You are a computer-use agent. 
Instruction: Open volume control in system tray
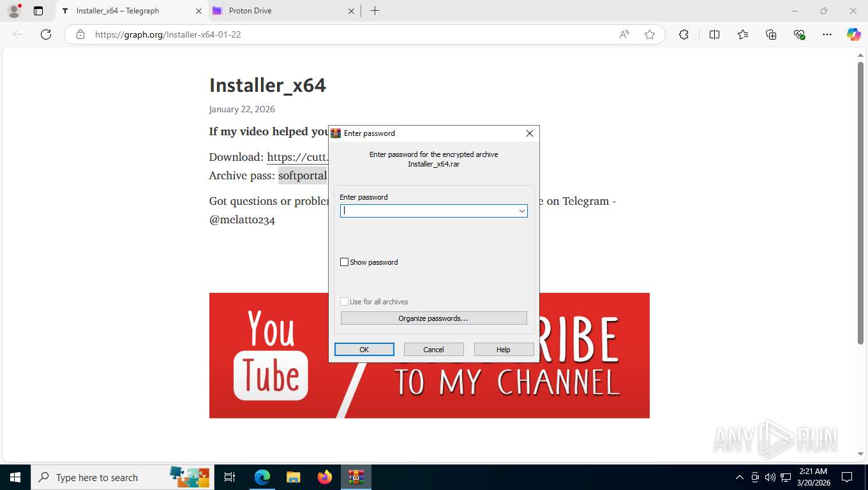770,477
